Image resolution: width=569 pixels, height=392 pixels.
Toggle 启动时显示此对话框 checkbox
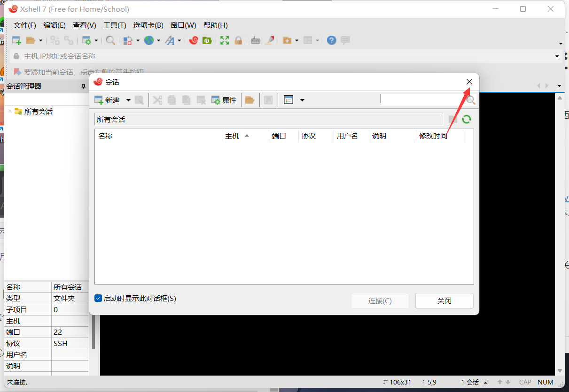tap(98, 298)
